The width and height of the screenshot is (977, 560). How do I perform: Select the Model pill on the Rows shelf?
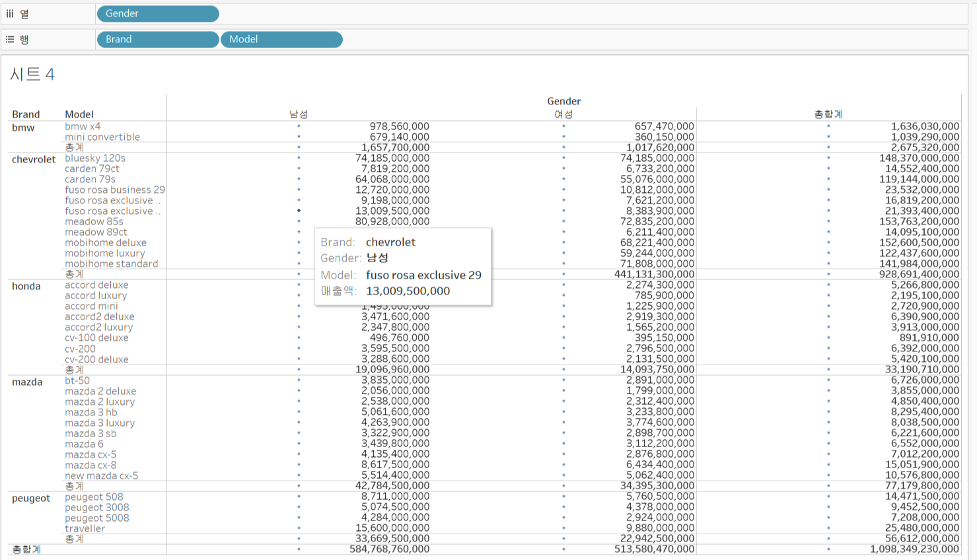pos(281,40)
